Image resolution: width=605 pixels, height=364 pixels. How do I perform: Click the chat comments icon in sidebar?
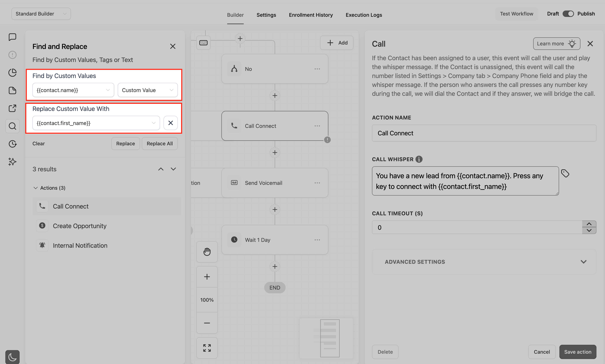(x=12, y=37)
